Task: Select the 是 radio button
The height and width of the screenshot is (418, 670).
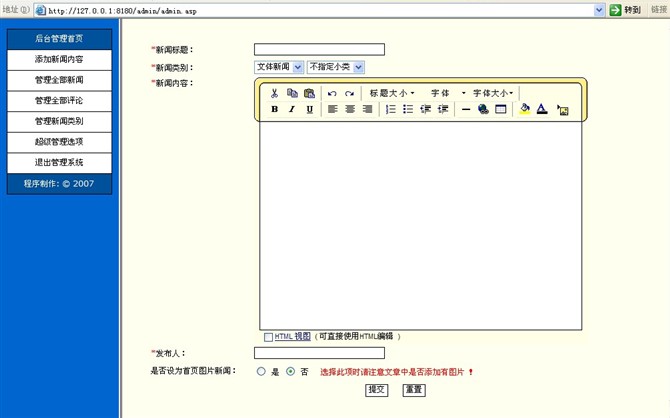Action: [261, 371]
